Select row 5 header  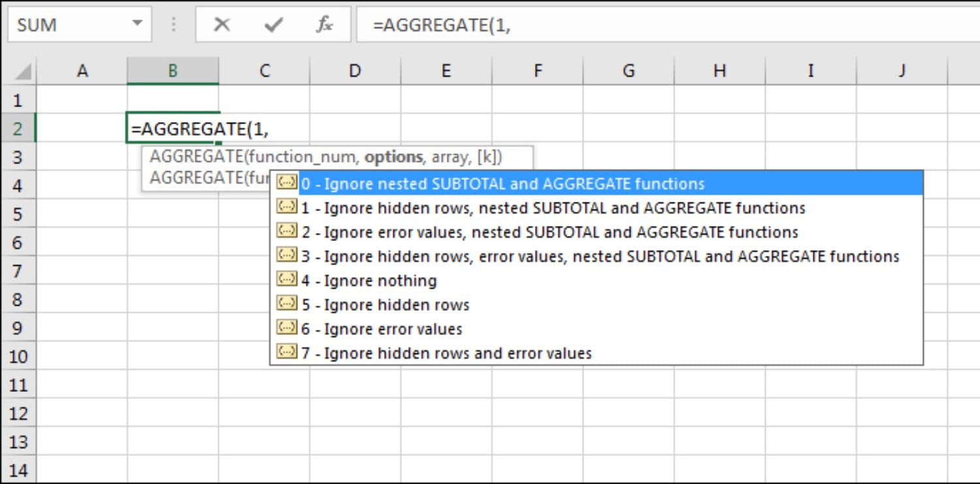pos(18,214)
